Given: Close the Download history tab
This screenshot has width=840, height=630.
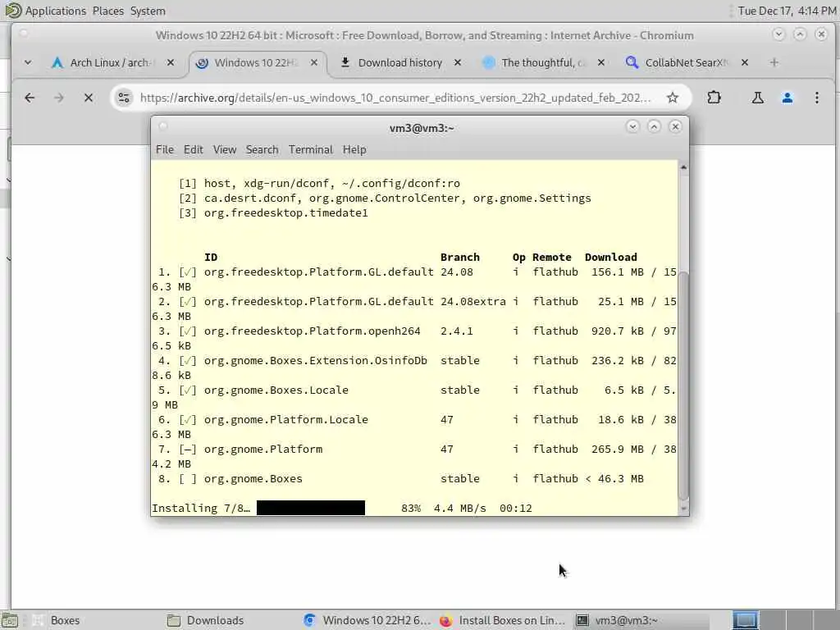Looking at the screenshot, I should pyautogui.click(x=458, y=62).
